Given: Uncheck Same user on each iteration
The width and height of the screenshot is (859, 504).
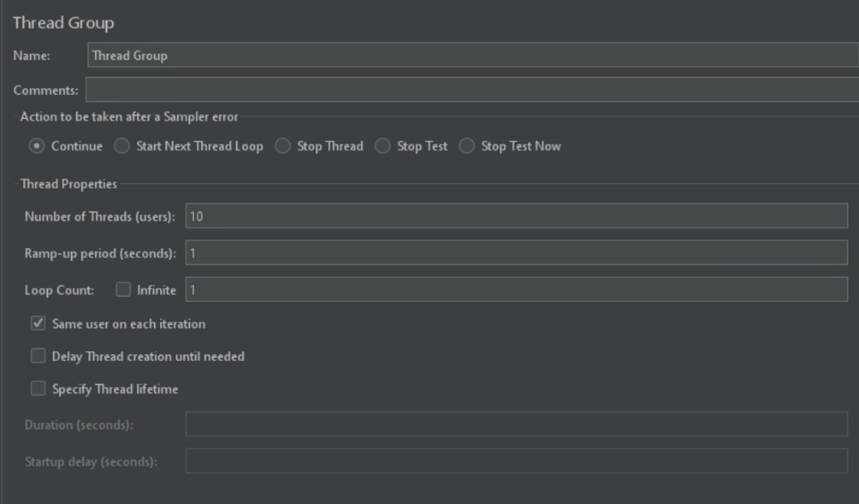Looking at the screenshot, I should pyautogui.click(x=38, y=324).
